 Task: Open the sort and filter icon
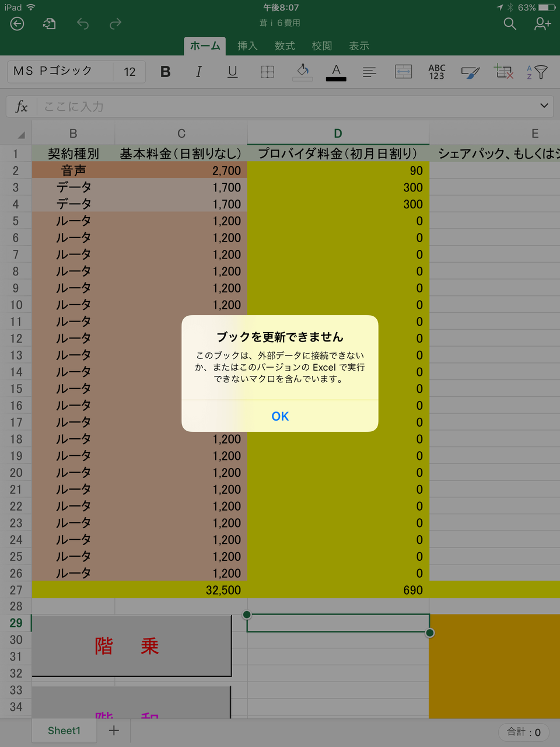[537, 72]
